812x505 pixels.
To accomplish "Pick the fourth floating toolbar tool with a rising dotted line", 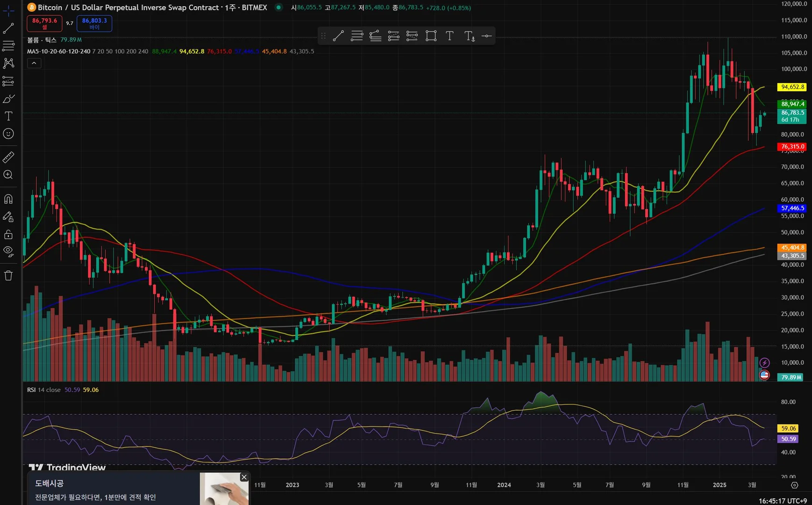I will click(394, 36).
